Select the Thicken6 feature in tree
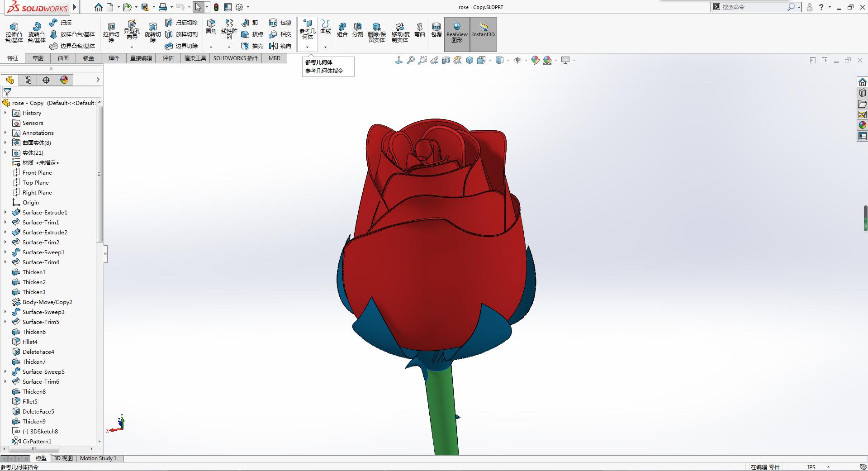868x471 pixels. pyautogui.click(x=29, y=332)
